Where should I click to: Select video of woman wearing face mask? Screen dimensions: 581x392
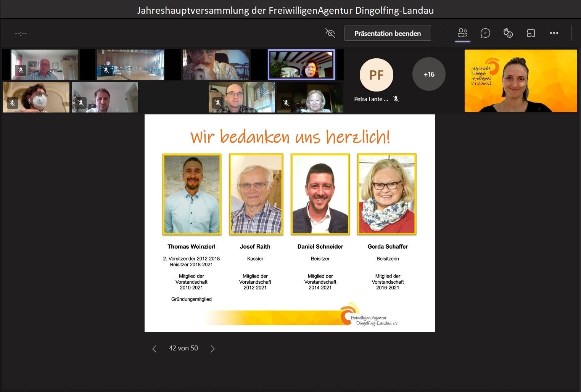[36, 97]
